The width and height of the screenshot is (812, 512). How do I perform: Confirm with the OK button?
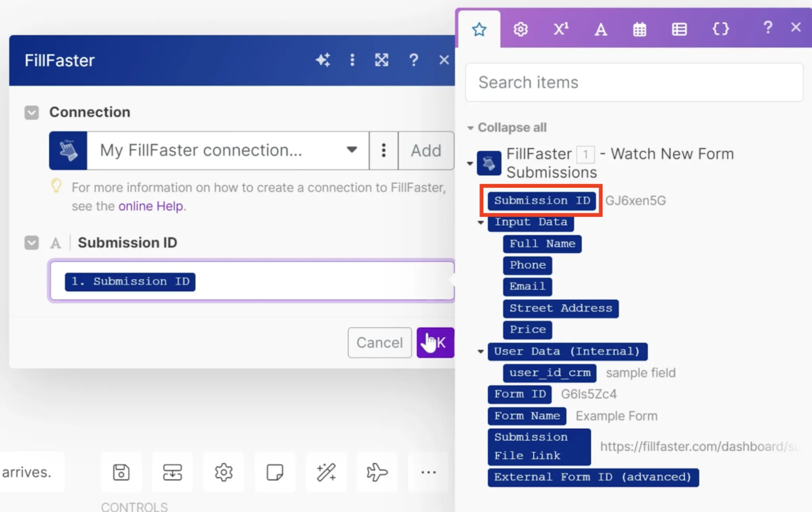(435, 342)
